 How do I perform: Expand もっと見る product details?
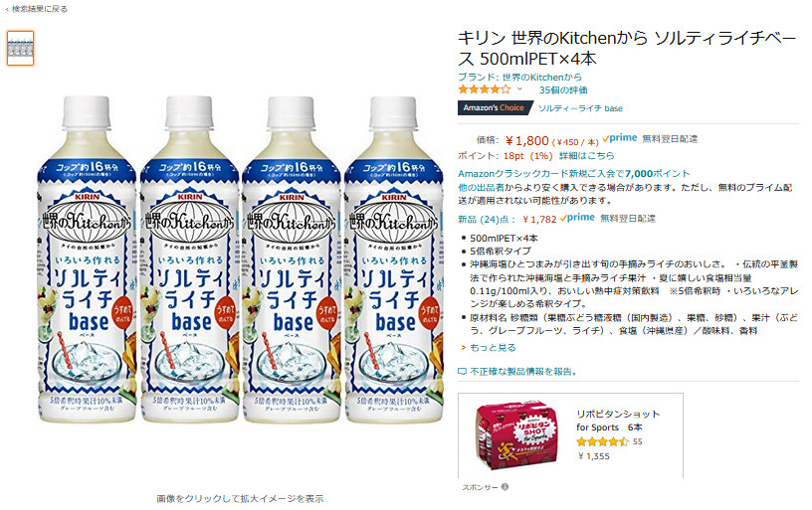point(493,348)
